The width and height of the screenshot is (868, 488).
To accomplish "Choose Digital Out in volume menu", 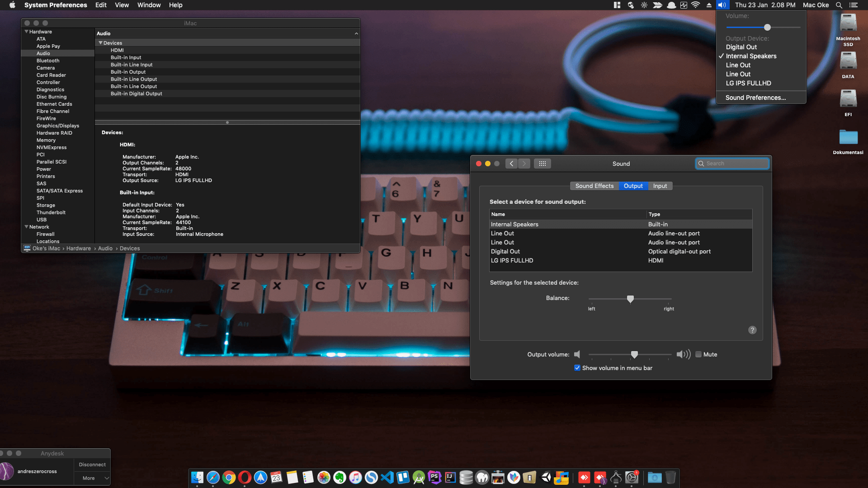I will (761, 47).
